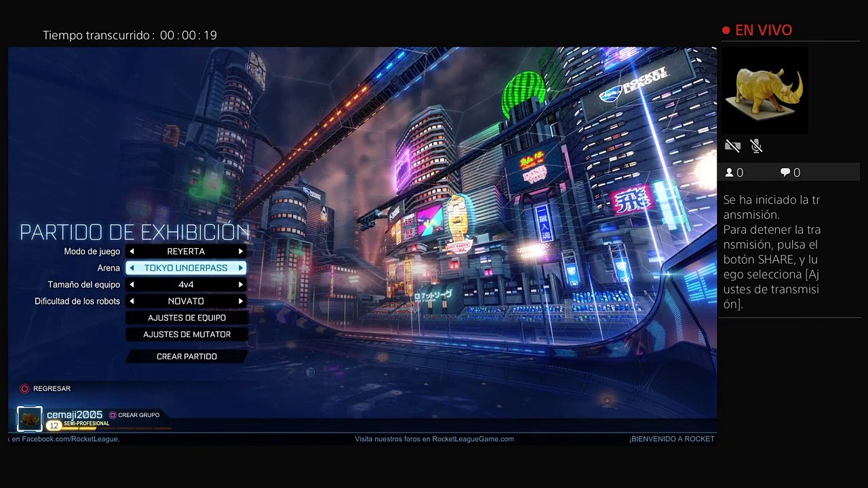Select the REYERTA game mode value

point(186,251)
